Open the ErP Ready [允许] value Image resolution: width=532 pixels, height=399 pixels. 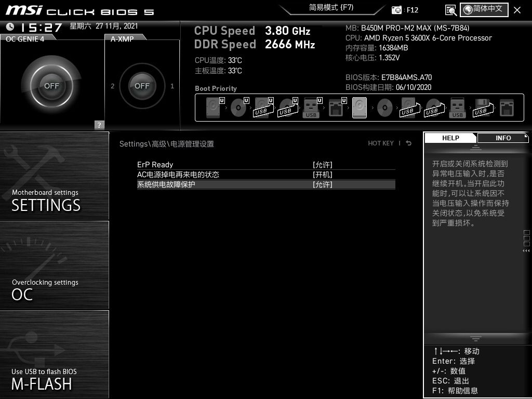click(322, 165)
